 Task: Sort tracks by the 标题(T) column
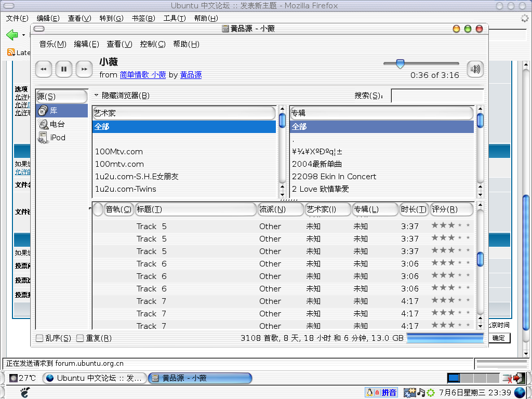click(x=196, y=209)
